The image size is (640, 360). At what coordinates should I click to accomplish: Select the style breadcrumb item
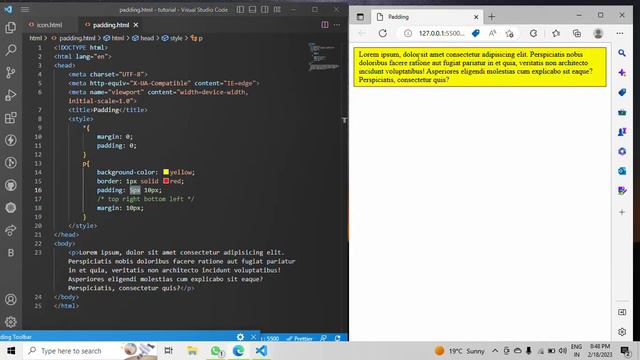click(176, 38)
